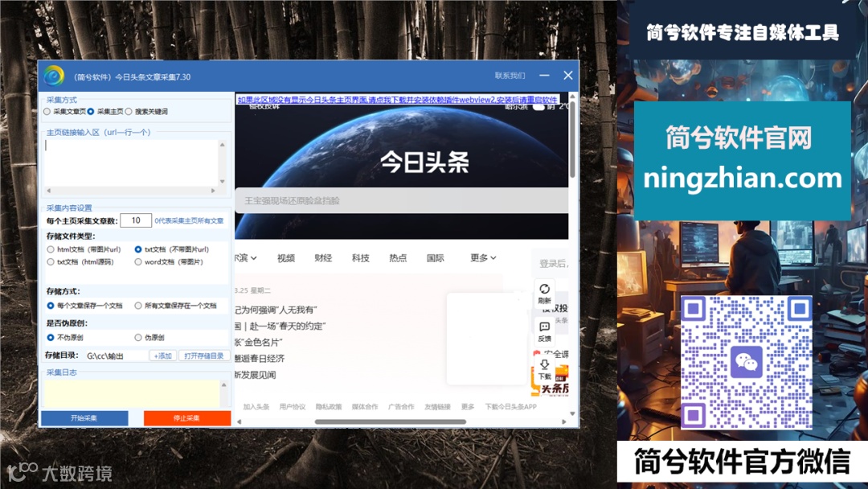Open the 科技 tab in Toutiao
868x489 pixels.
(x=360, y=257)
